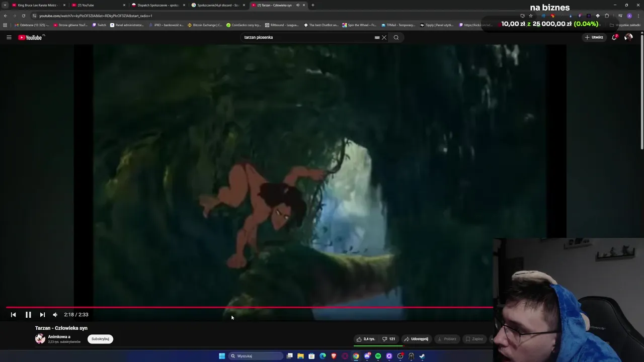The height and width of the screenshot is (362, 644).
Task: Open the Tipply Panel bookmark
Action: pos(437,25)
